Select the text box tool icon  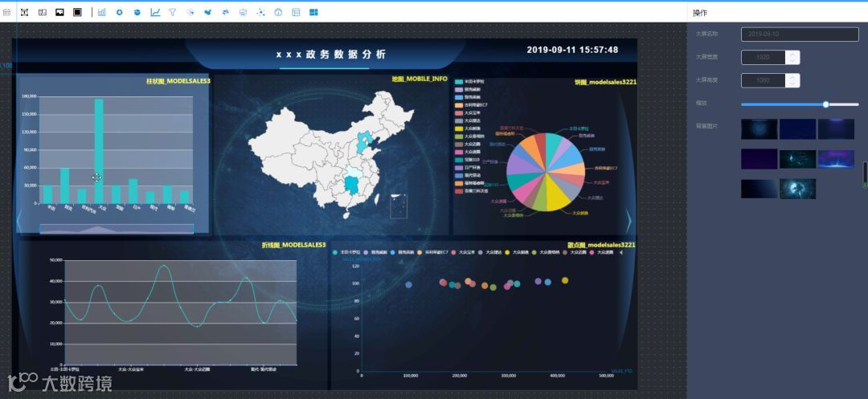point(24,12)
